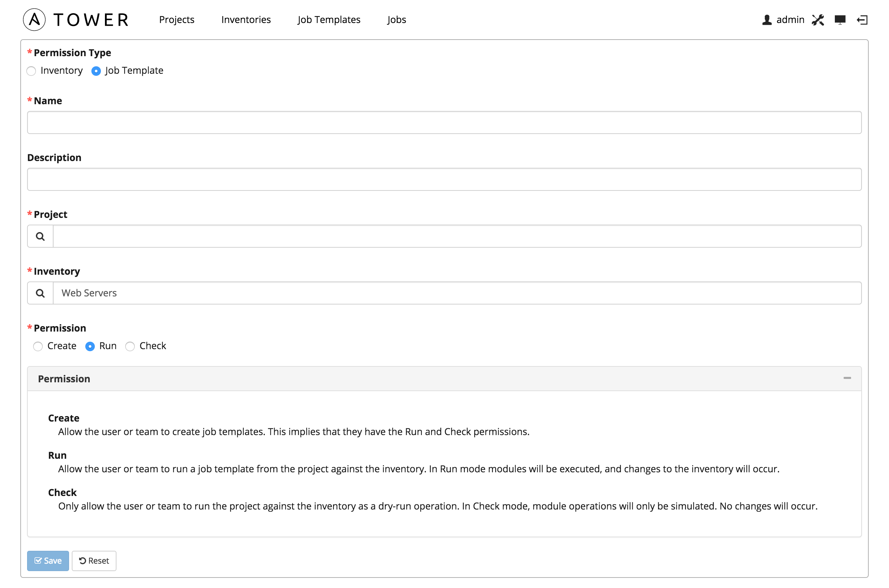889x588 pixels.
Task: Choose the Create permission option
Action: click(x=38, y=346)
